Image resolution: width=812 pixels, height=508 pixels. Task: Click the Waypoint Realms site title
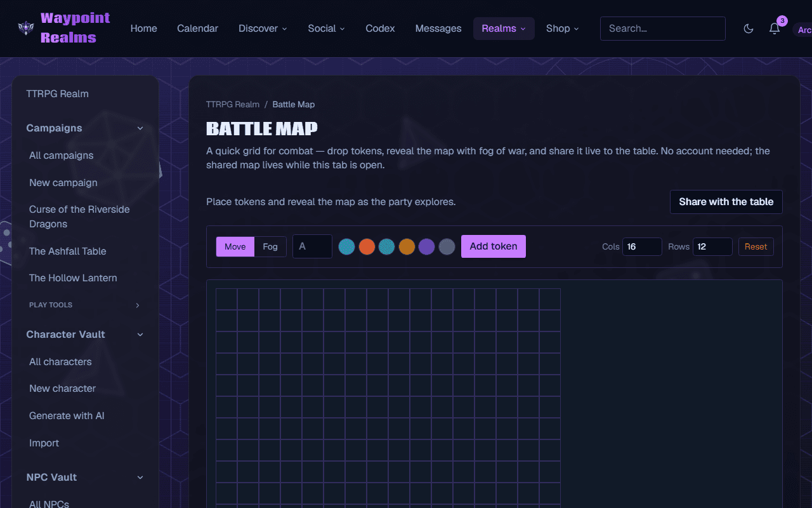pos(75,28)
